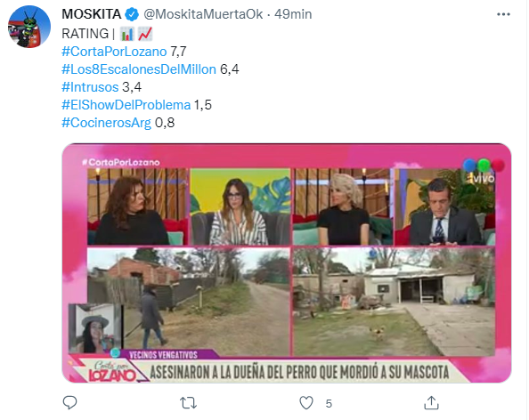Screen dimensions: 529x420
Task: Open MOSKITA profile avatar
Action: pyautogui.click(x=29, y=27)
